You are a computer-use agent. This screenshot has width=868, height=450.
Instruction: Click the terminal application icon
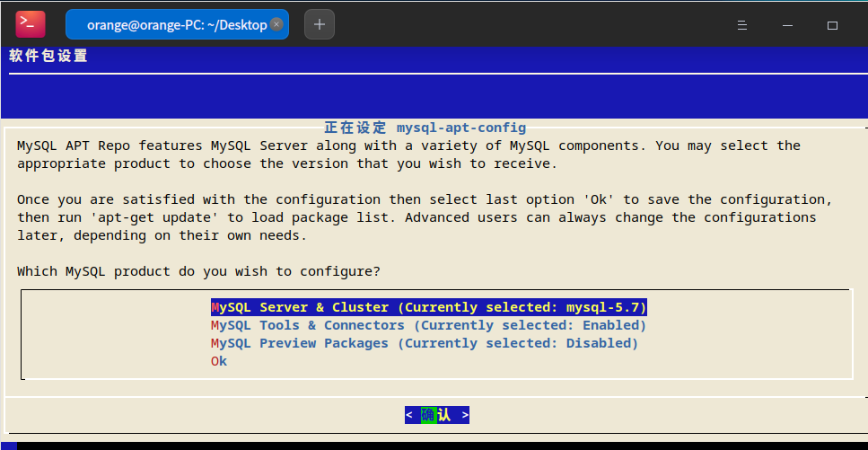pyautogui.click(x=30, y=24)
